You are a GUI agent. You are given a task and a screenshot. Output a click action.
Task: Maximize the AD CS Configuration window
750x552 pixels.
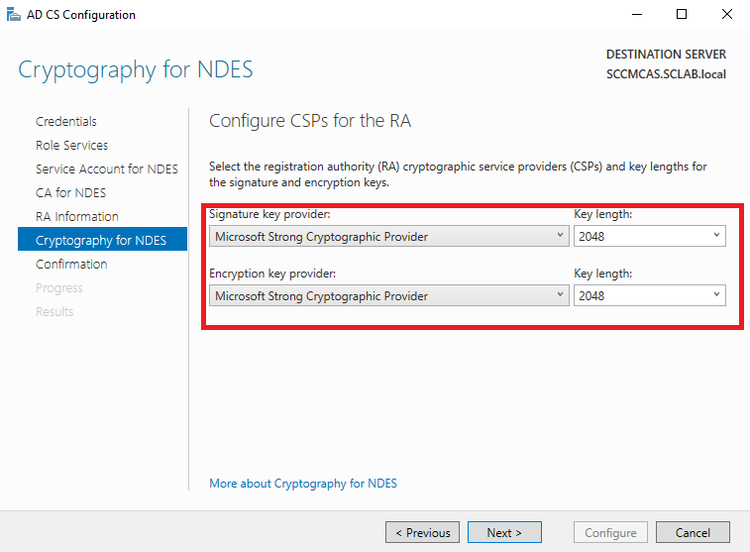pos(682,15)
